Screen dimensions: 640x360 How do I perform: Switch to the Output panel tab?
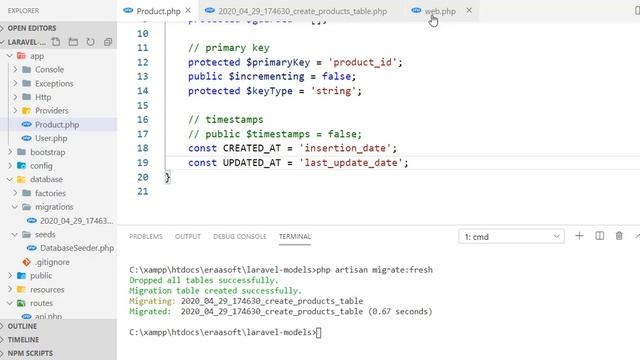(188, 236)
